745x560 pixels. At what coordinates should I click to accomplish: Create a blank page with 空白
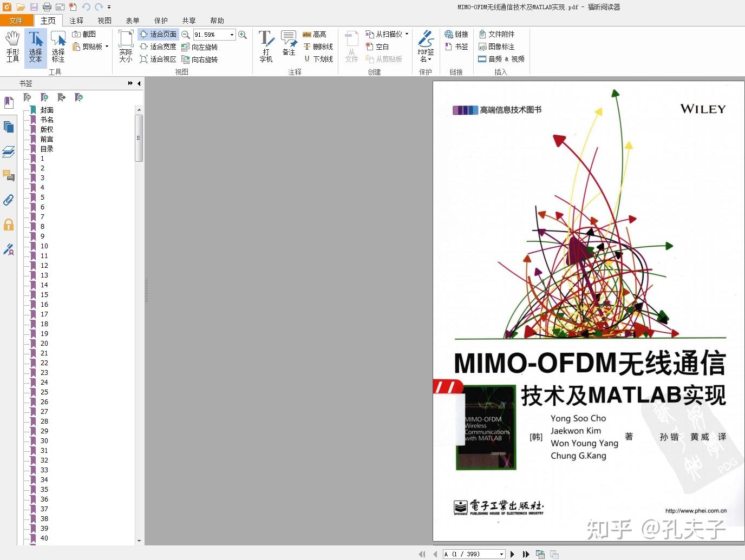[x=381, y=47]
